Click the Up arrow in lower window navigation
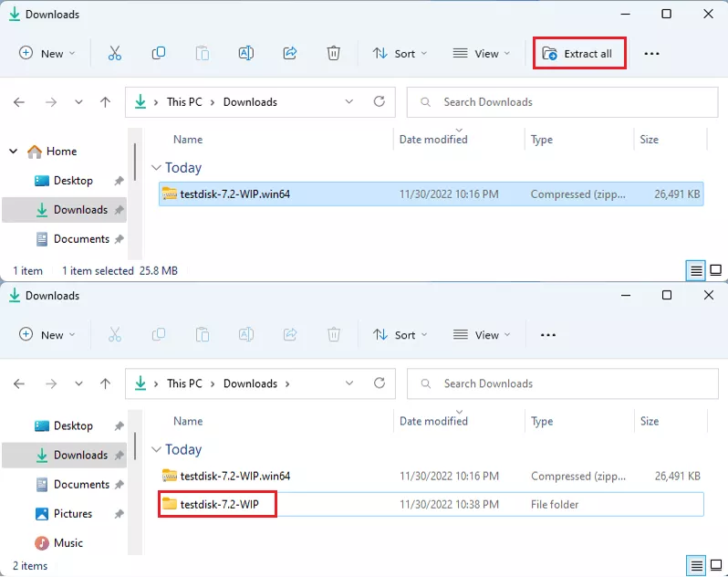Screen dimensions: 728x577 click(x=105, y=383)
